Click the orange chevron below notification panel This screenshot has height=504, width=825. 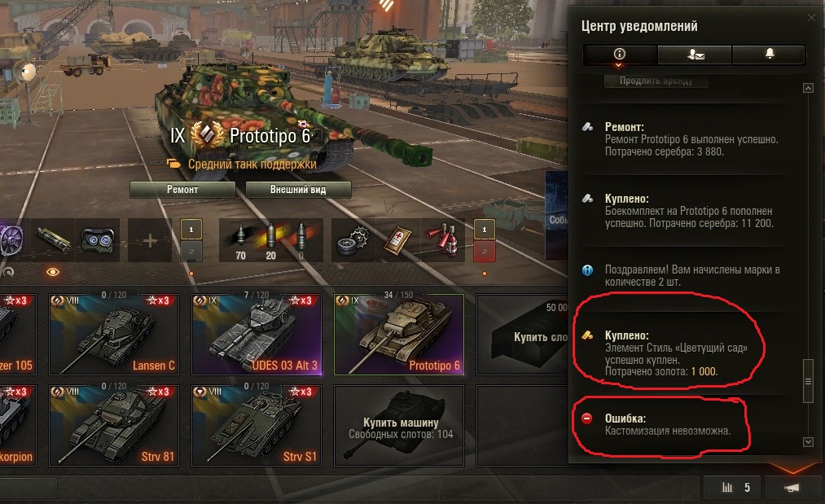[792, 467]
